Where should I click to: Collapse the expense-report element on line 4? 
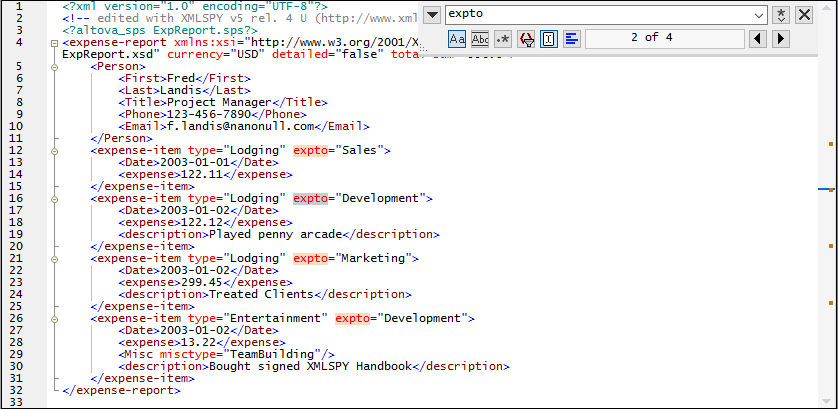click(x=54, y=44)
